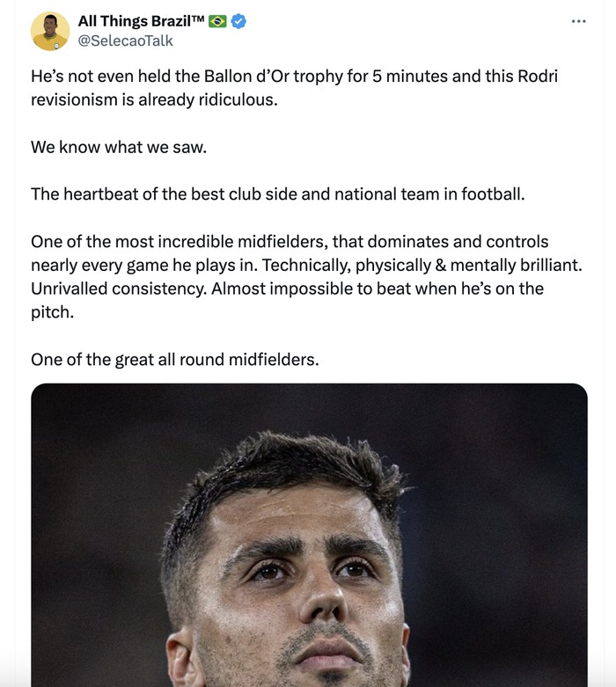616x687 pixels.
Task: Open the All Things Brazil profile avatar
Action: (x=50, y=32)
